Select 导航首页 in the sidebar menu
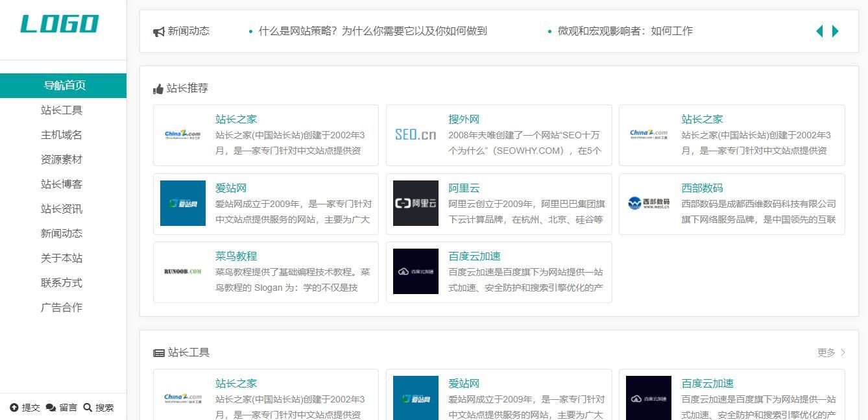The image size is (868, 420). pos(63,86)
